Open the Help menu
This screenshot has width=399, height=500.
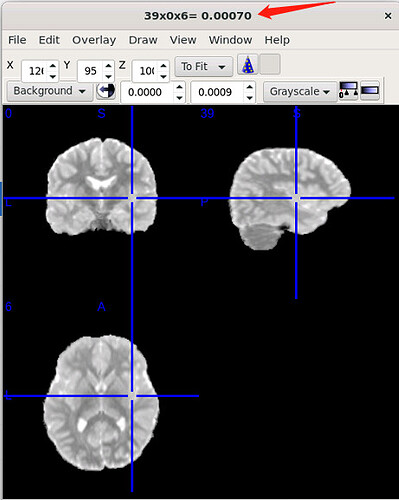point(277,40)
